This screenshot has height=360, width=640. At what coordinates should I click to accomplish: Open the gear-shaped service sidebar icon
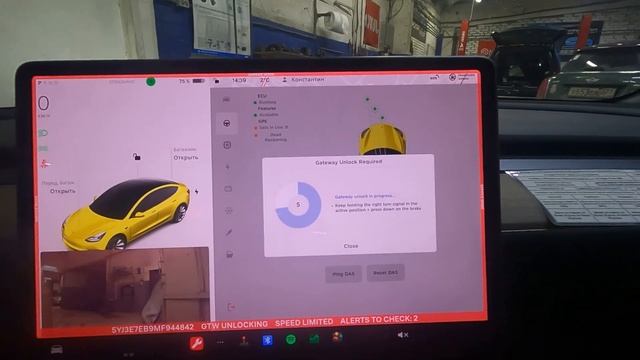[229, 211]
